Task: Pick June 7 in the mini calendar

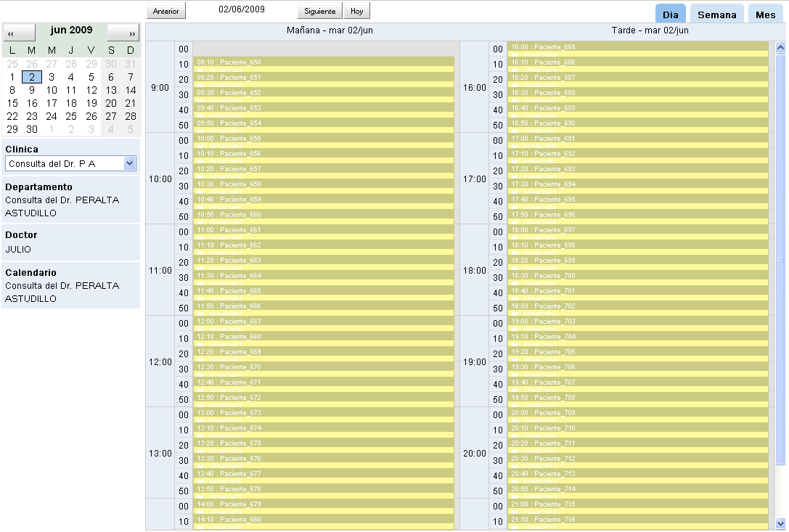Action: point(131,77)
